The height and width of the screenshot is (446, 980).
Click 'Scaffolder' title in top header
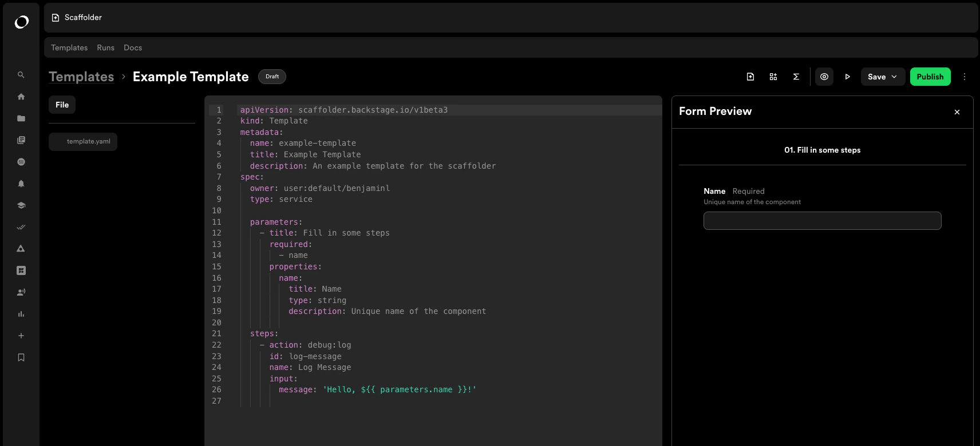coord(83,18)
